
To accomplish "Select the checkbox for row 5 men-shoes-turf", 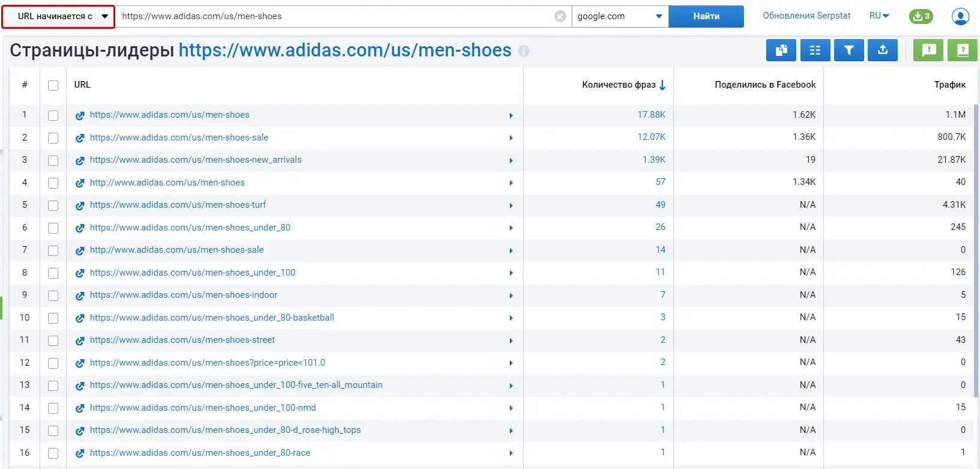I will pos(53,205).
